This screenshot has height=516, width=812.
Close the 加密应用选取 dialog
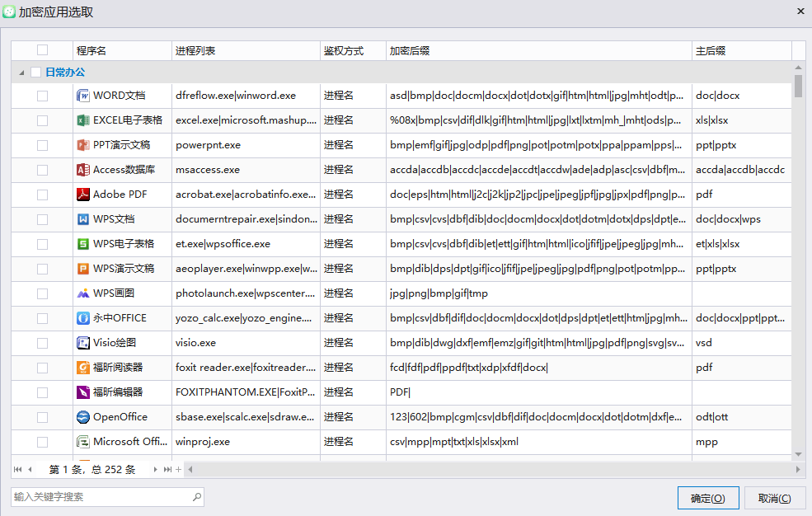(800, 11)
